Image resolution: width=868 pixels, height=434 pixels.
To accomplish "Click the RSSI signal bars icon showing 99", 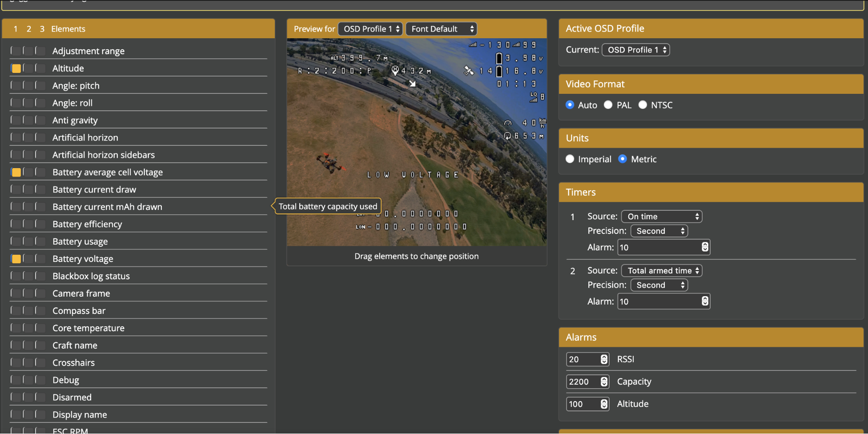I will (516, 45).
